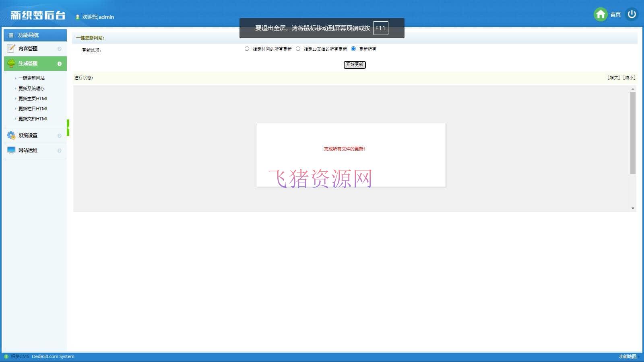Collapse 生成管理 using its arrow
This screenshot has width=644, height=362.
pyautogui.click(x=60, y=64)
